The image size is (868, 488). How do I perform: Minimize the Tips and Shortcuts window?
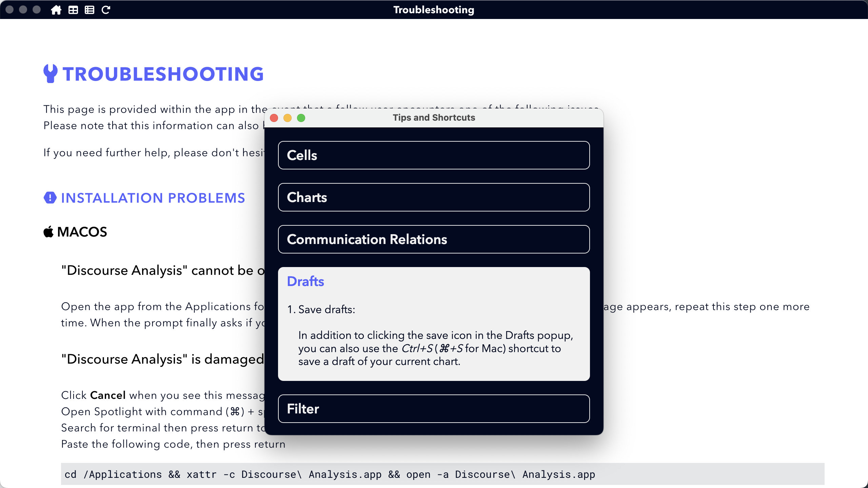(288, 118)
